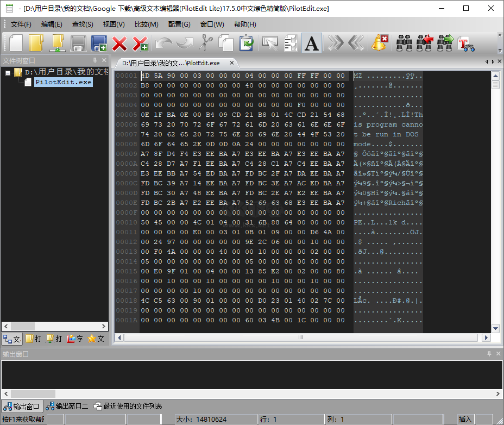Click the word wrap toggle icon
Image resolution: width=504 pixels, height=425 pixels.
click(x=291, y=43)
